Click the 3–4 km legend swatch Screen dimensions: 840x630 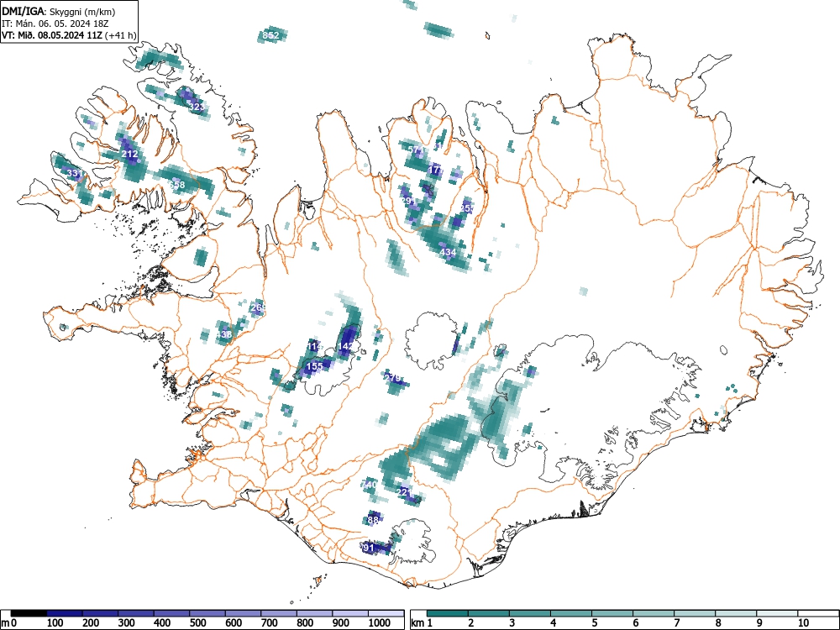pyautogui.click(x=530, y=613)
